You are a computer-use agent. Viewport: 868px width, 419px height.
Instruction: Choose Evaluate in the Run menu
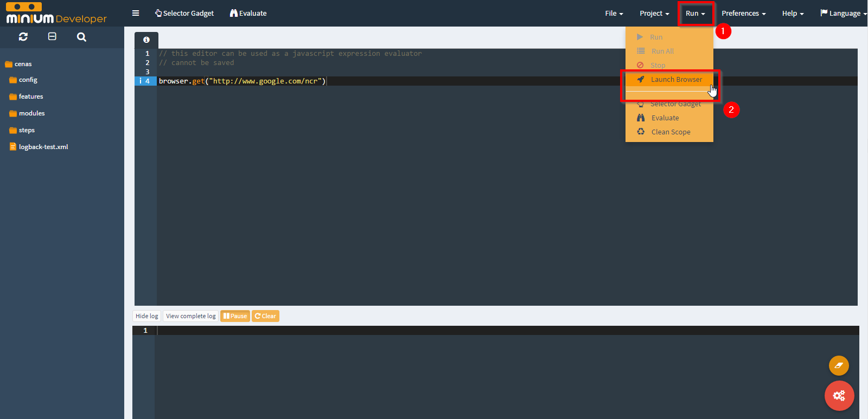[x=669, y=118]
